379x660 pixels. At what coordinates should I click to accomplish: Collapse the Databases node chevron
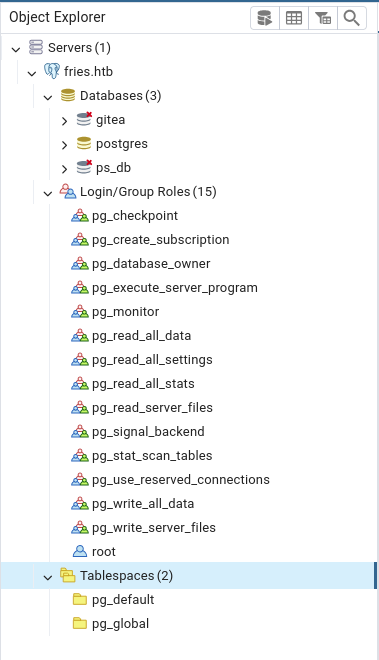(48, 97)
